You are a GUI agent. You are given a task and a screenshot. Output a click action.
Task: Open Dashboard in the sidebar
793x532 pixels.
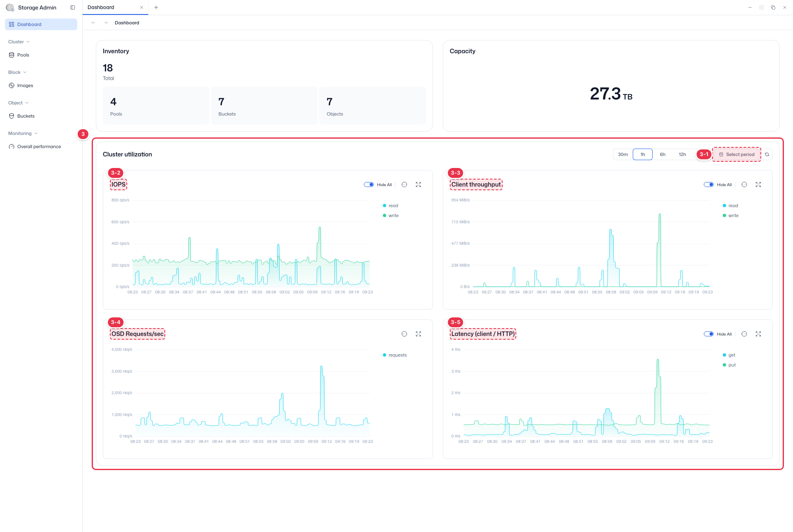click(x=41, y=24)
